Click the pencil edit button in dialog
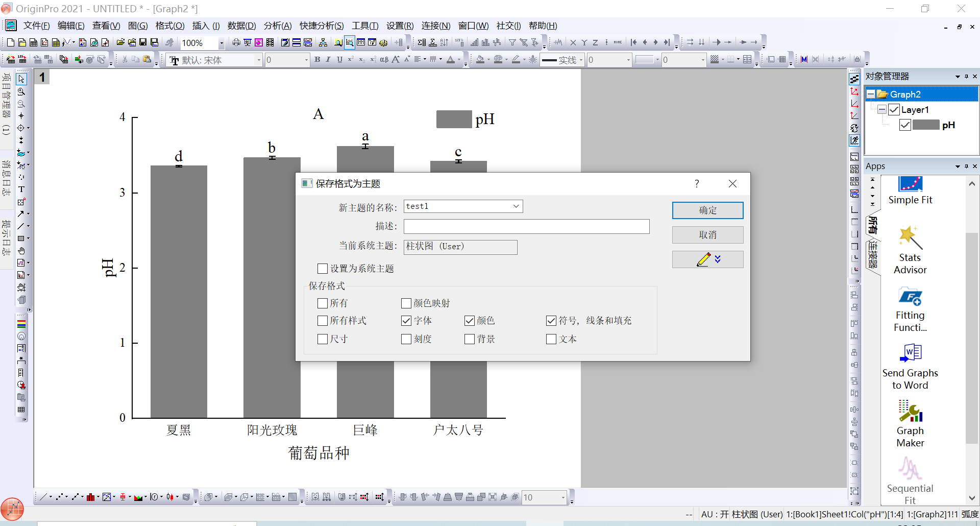Image resolution: width=980 pixels, height=526 pixels. click(x=707, y=259)
